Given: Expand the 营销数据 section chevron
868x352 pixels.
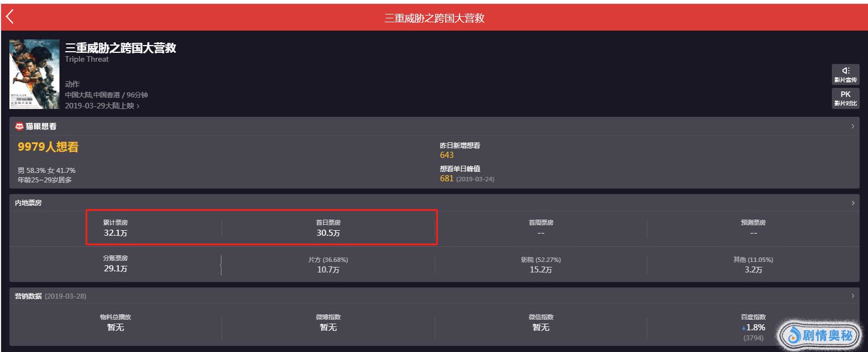Looking at the screenshot, I should click(x=853, y=296).
